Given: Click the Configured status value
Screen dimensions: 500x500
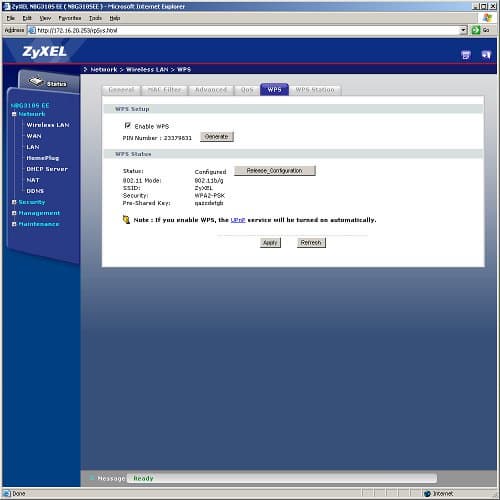Looking at the screenshot, I should pos(210,172).
